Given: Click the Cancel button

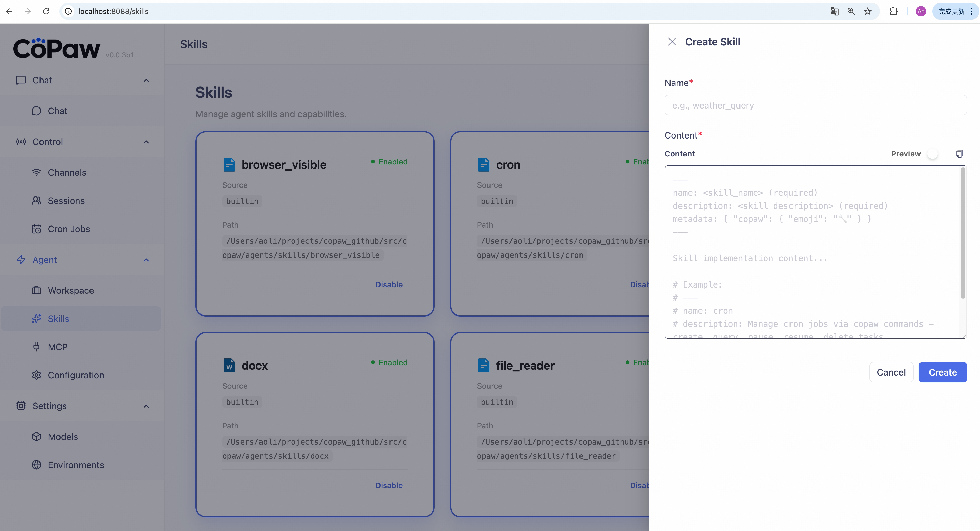Looking at the screenshot, I should (x=891, y=372).
